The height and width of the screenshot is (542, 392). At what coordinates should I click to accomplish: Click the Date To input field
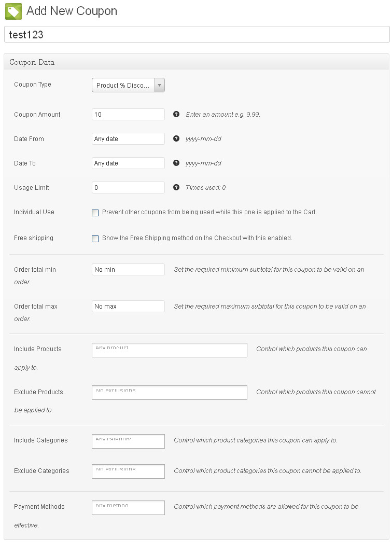(x=128, y=163)
